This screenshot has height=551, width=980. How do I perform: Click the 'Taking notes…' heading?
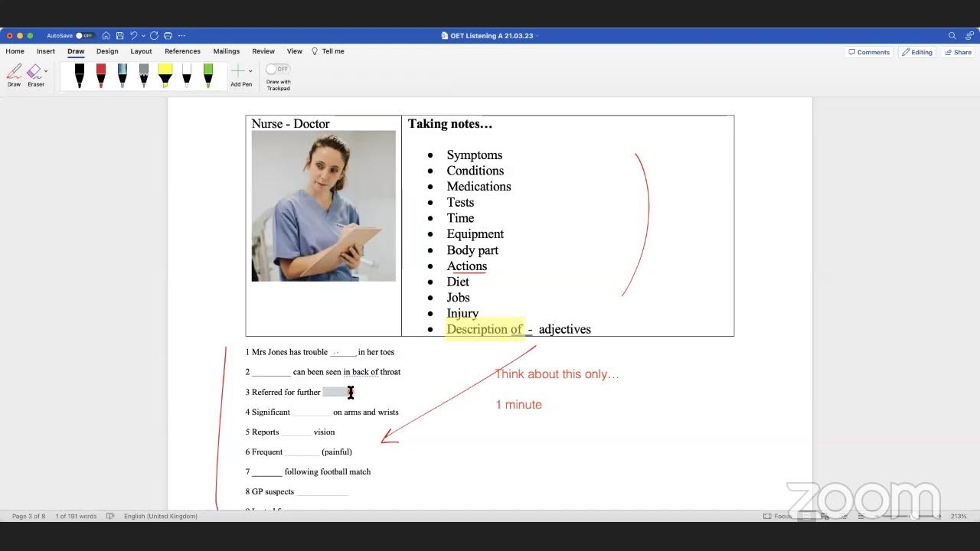point(450,124)
